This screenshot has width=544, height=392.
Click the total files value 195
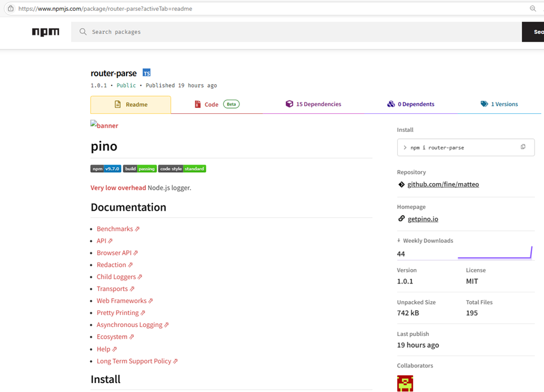[472, 313]
